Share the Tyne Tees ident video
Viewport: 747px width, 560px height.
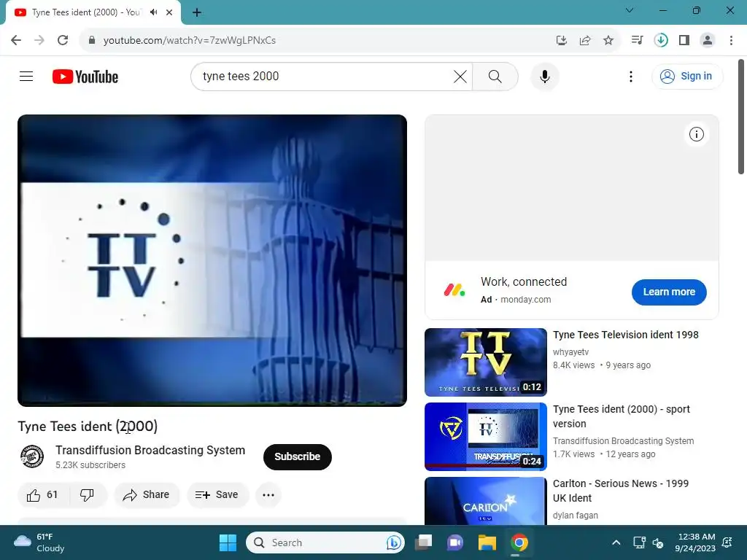tap(147, 495)
